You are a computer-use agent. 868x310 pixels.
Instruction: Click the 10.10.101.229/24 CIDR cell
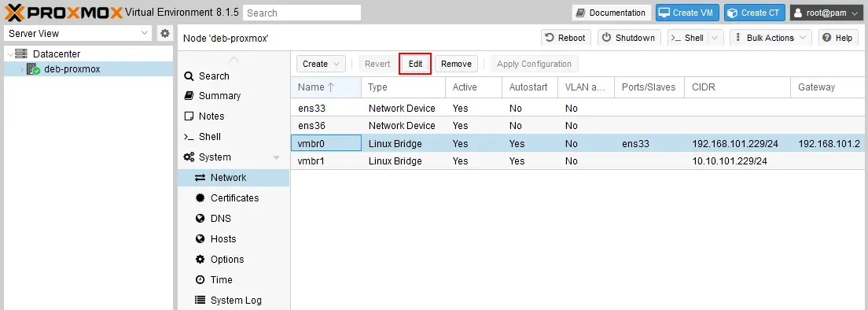point(730,161)
